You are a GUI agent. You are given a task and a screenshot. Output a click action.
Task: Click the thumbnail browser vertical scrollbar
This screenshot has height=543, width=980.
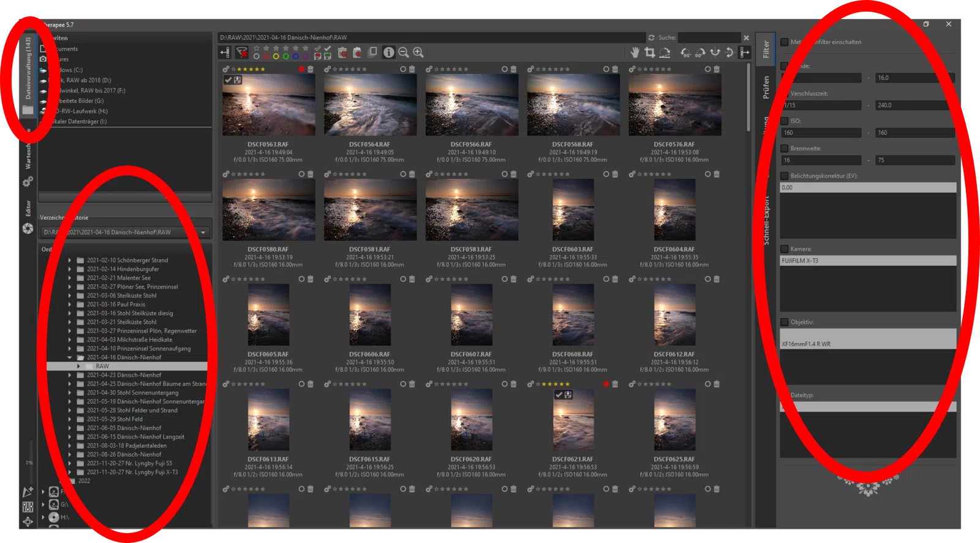(748, 98)
